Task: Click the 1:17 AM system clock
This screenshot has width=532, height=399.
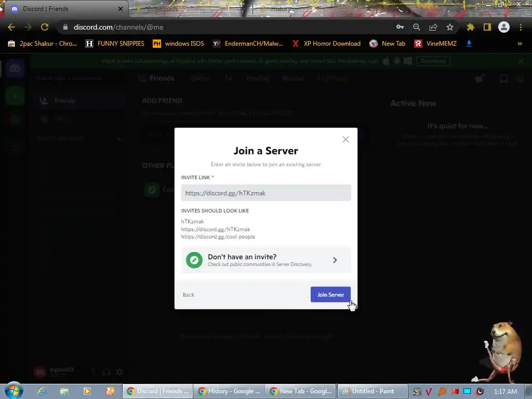Action: (x=506, y=392)
